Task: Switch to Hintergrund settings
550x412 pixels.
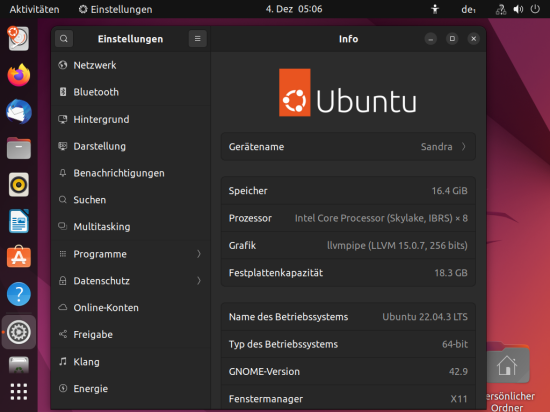Action: pos(130,119)
